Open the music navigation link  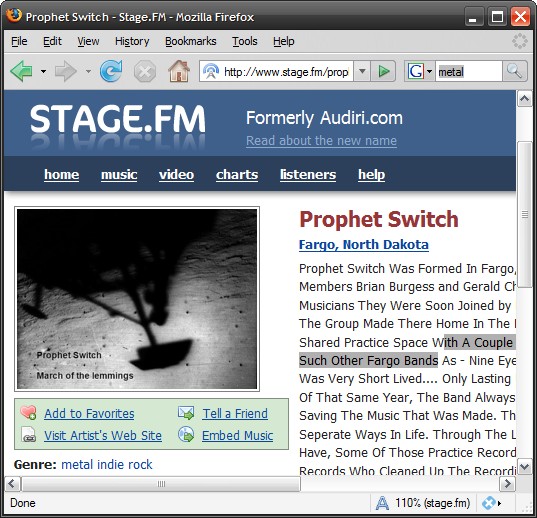[x=119, y=174]
